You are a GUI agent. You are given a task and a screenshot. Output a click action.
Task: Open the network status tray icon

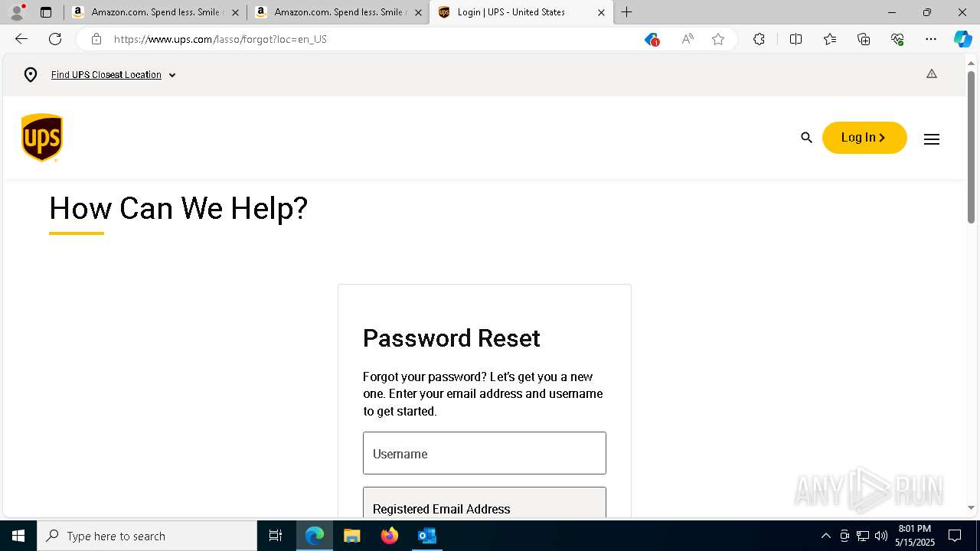tap(863, 536)
